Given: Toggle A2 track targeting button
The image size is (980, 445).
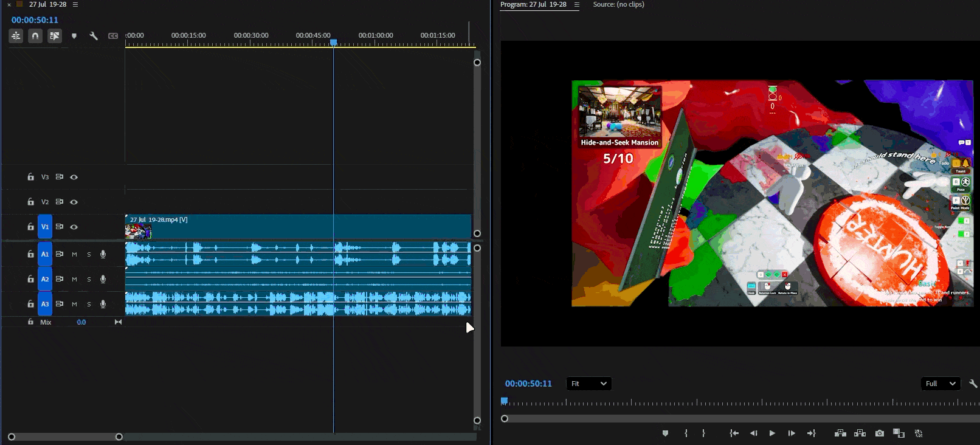Looking at the screenshot, I should click(45, 279).
